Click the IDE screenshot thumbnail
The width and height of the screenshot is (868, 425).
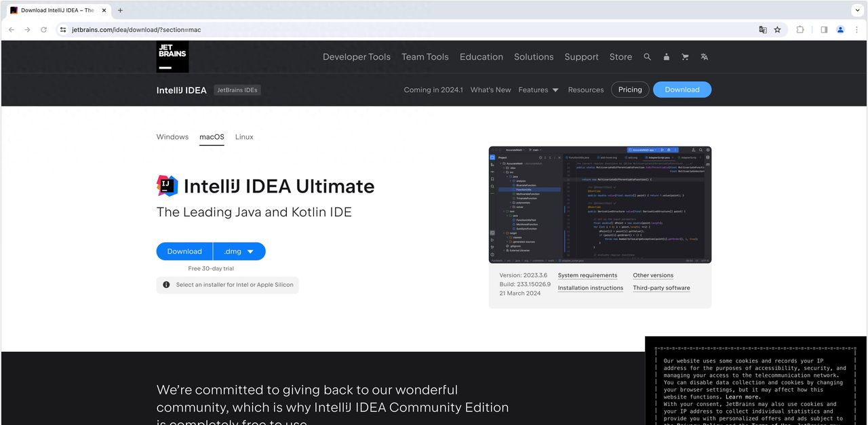[x=600, y=205]
